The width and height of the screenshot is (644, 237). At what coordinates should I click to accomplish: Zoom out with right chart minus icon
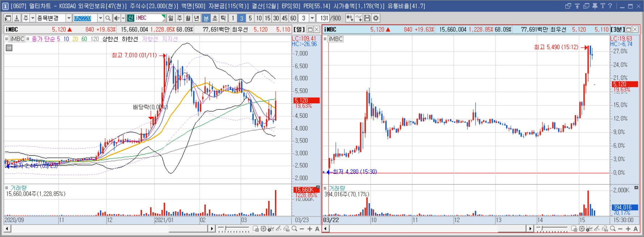(x=620, y=229)
